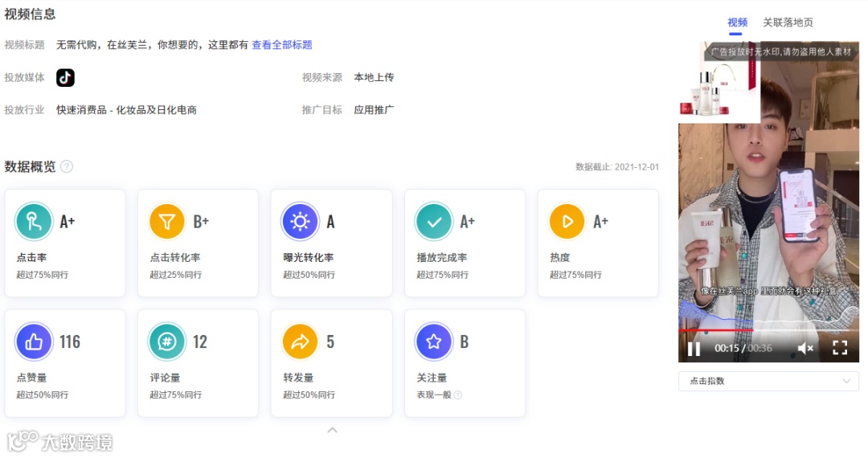The height and width of the screenshot is (458, 868).
Task: Click the 关注量 star icon
Action: coord(434,341)
